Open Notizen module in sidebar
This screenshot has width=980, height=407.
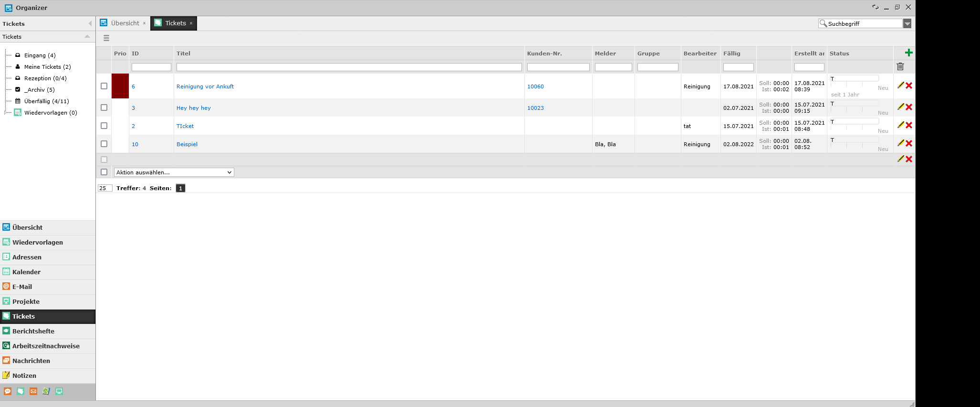(48, 375)
